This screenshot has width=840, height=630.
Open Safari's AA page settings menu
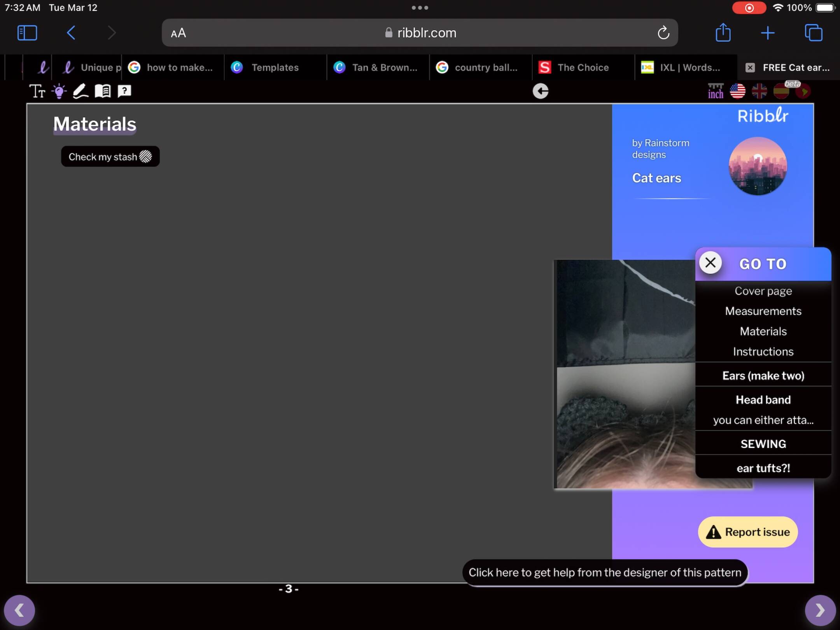click(178, 33)
